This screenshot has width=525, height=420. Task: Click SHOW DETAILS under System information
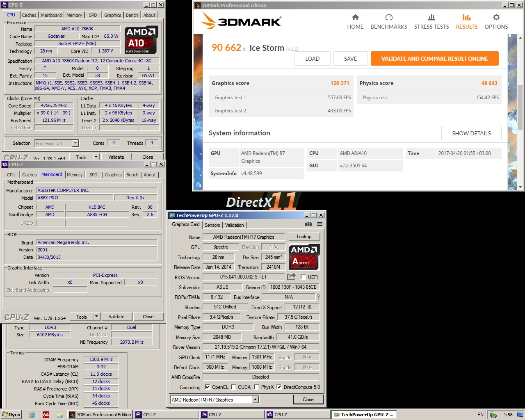471,133
